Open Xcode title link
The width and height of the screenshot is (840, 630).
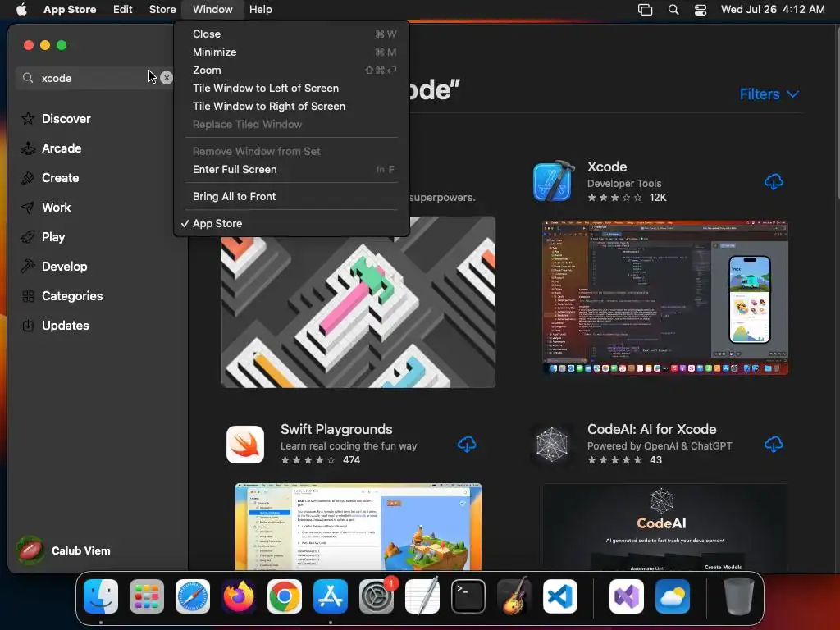click(x=607, y=167)
